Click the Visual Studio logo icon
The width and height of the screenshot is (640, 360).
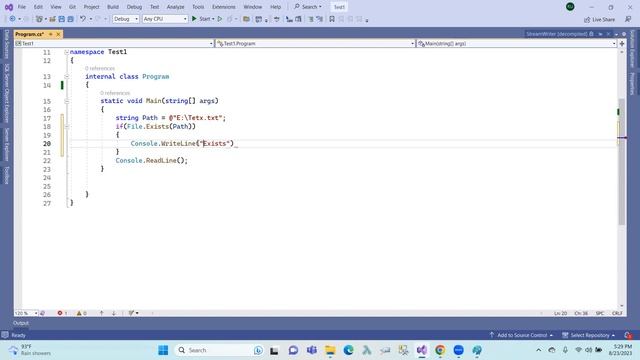click(x=9, y=7)
